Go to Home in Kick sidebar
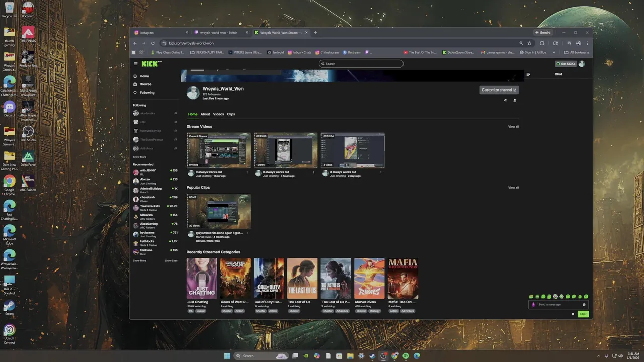The width and height of the screenshot is (644, 362). pos(144,76)
